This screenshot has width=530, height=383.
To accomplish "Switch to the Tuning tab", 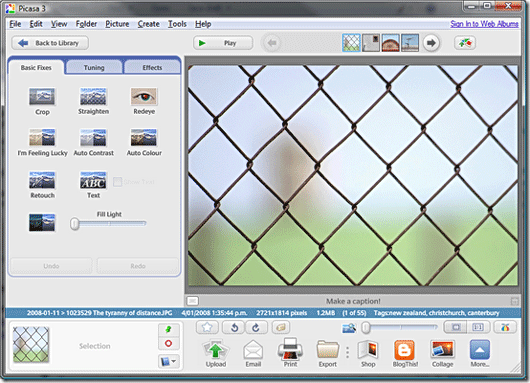I will [x=94, y=67].
